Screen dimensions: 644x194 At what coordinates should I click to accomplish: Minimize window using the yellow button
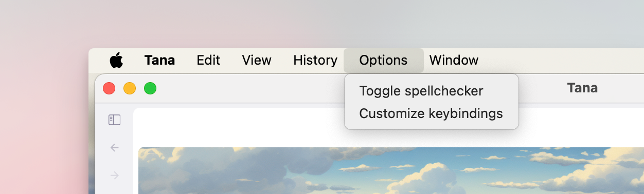coord(130,88)
